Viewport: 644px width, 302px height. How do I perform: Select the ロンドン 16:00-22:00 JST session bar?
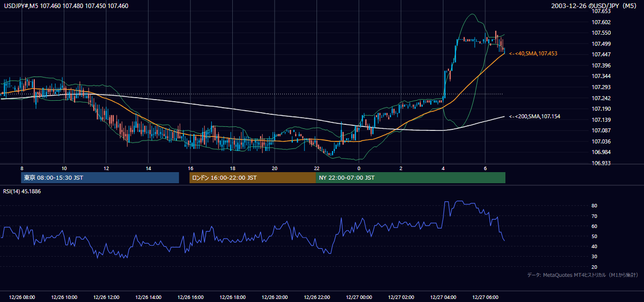point(252,178)
